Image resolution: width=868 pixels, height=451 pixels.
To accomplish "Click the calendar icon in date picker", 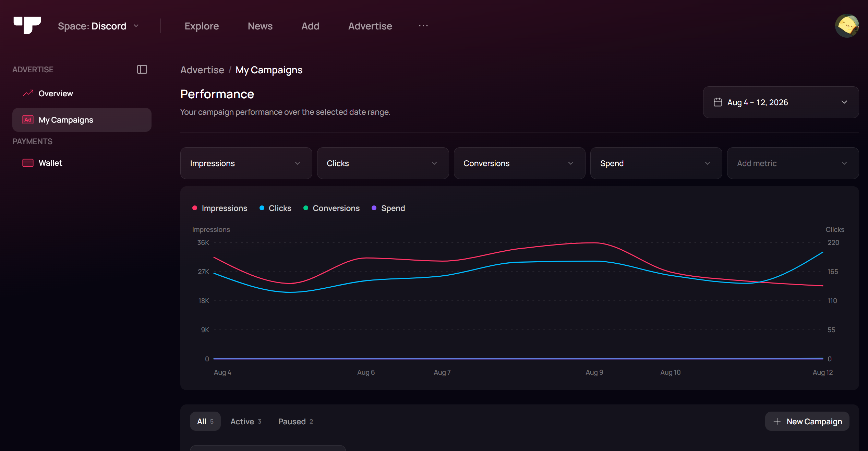I will click(x=718, y=102).
